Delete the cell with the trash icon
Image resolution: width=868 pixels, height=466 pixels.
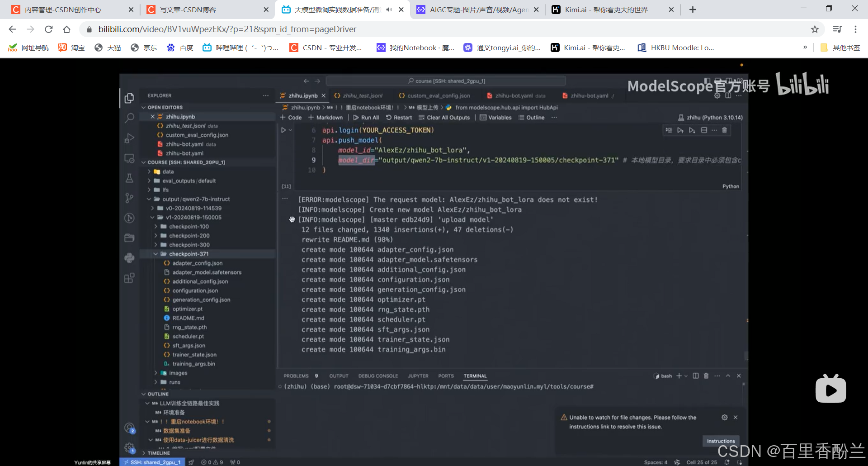click(x=724, y=130)
